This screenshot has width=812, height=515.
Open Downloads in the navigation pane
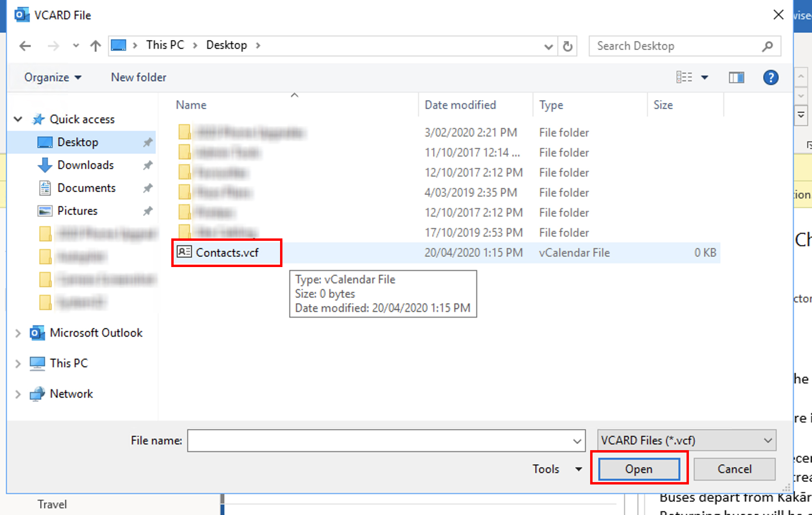pyautogui.click(x=85, y=165)
